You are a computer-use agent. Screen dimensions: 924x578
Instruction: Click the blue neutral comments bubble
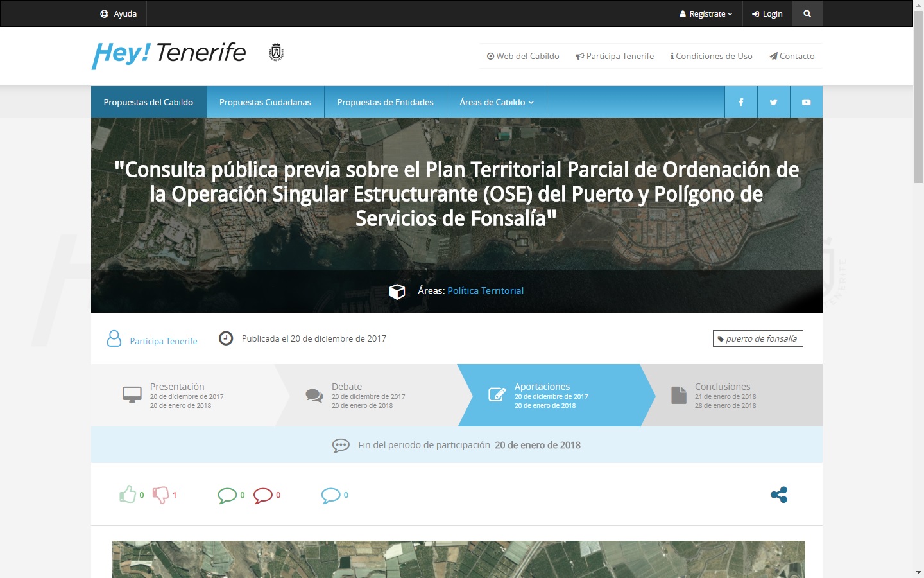(x=330, y=495)
